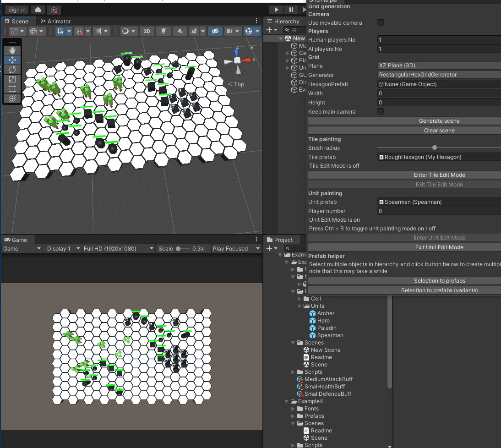Open Play Focused dropdown
This screenshot has width=501, height=448.
[236, 249]
